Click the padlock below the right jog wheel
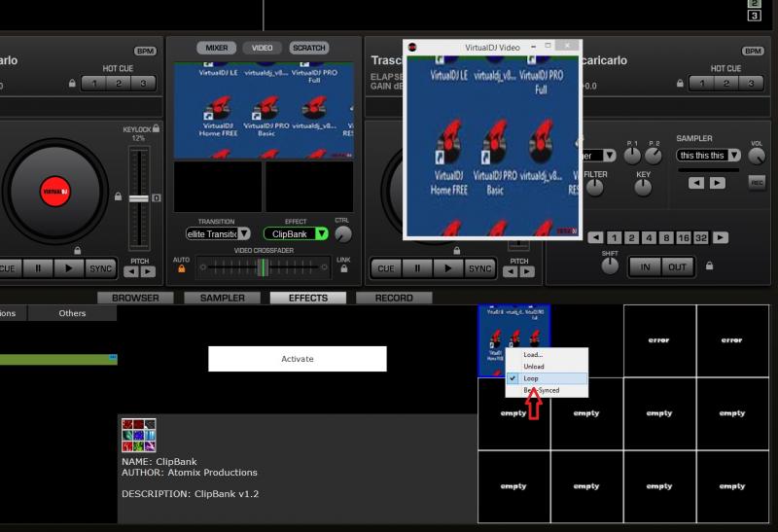 click(457, 251)
